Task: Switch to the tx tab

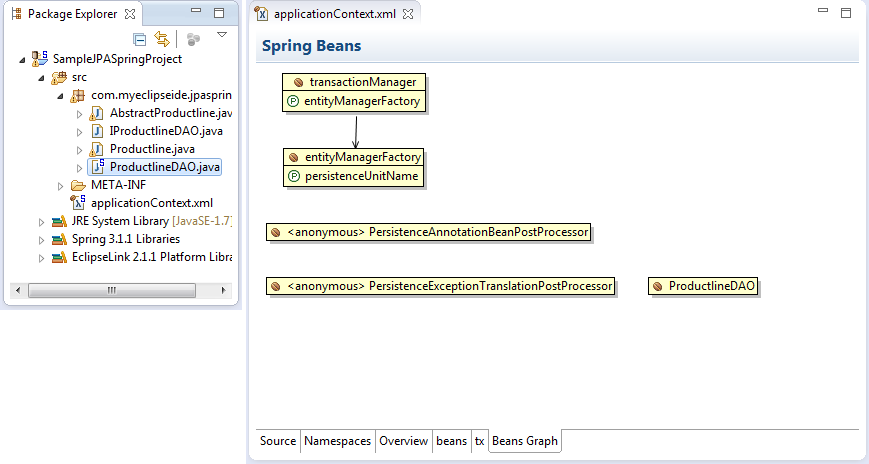Action: [x=479, y=441]
